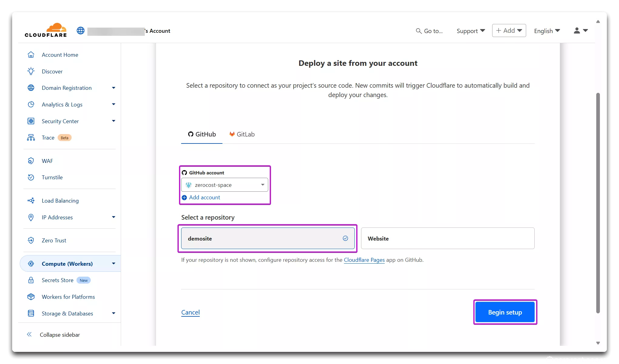Viewport: 619px width, 364px height.
Task: Expand the Analytics & Logs arrow
Action: (113, 104)
